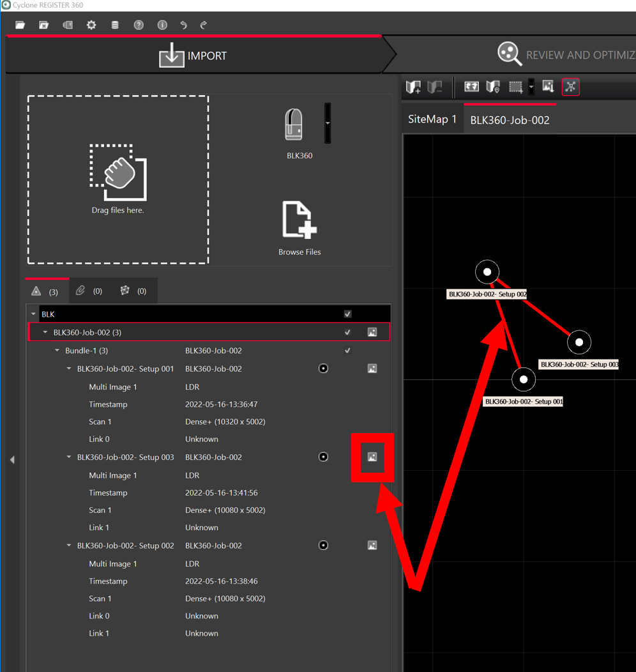Collapse the BLK360-Job-002- Setup 003 node

(69, 457)
